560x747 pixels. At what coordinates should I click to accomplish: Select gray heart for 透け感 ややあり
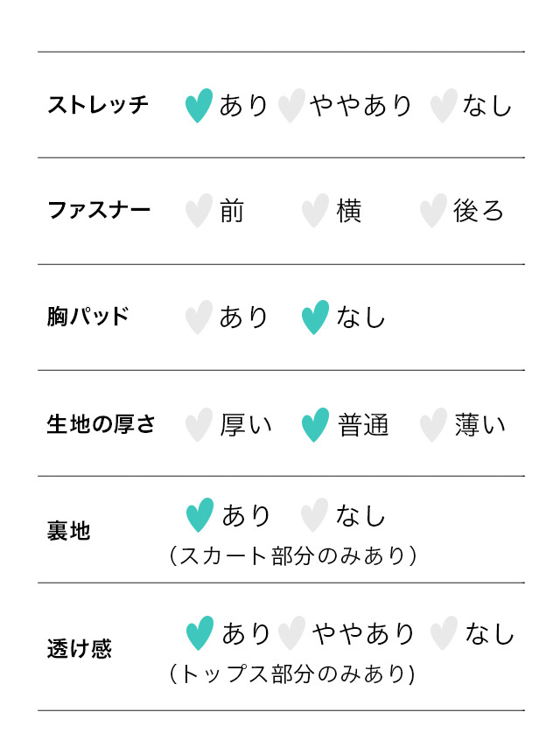click(291, 633)
